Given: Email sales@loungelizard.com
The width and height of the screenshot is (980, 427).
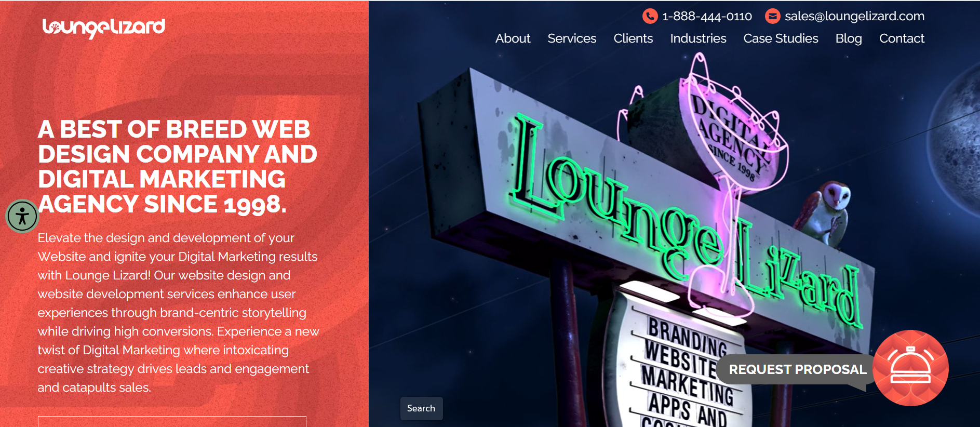Looking at the screenshot, I should (854, 17).
